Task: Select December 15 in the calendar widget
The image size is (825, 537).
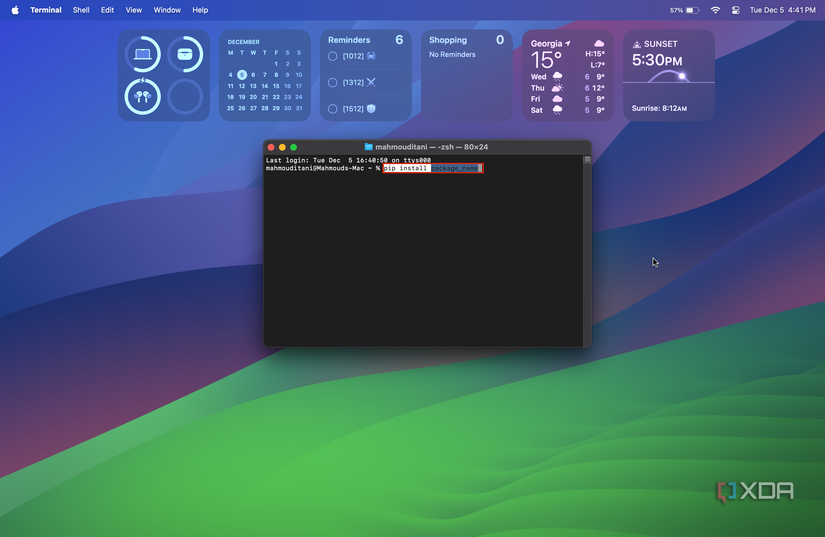Action: [276, 86]
